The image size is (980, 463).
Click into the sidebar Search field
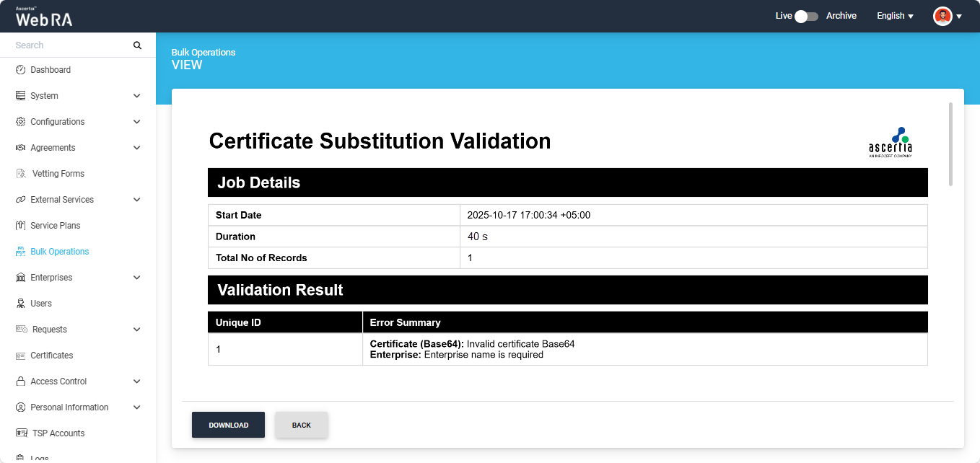click(71, 45)
